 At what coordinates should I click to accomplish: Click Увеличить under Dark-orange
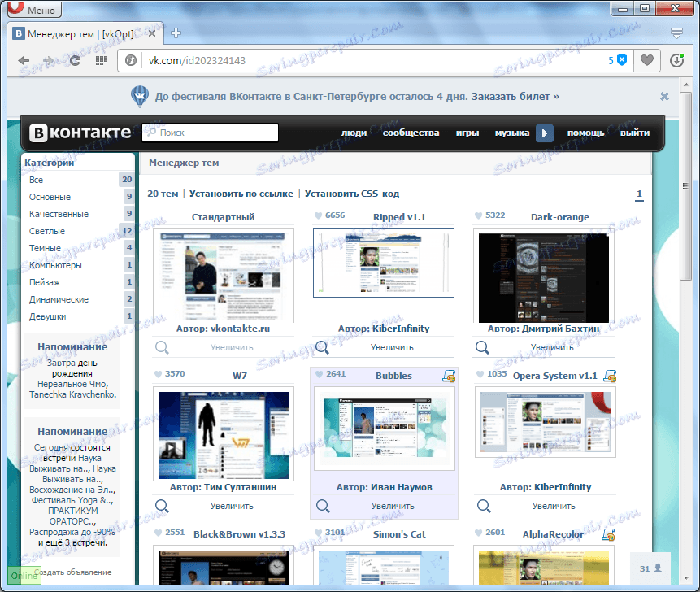[552, 347]
